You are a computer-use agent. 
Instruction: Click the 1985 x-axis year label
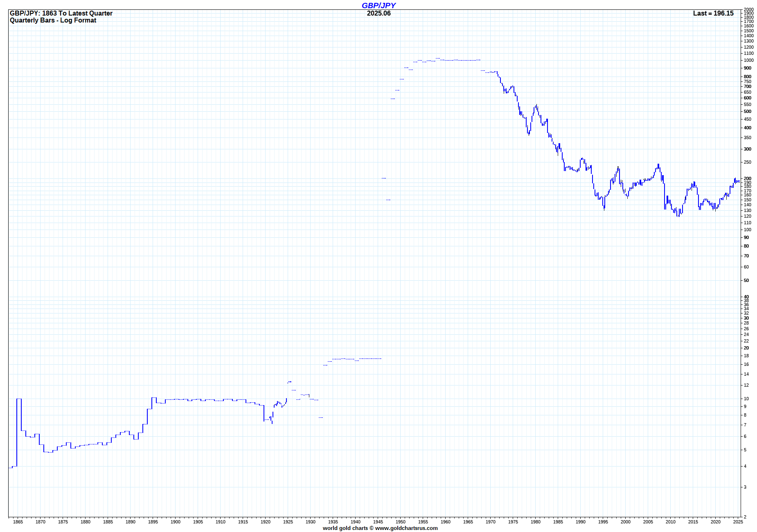coord(558,522)
